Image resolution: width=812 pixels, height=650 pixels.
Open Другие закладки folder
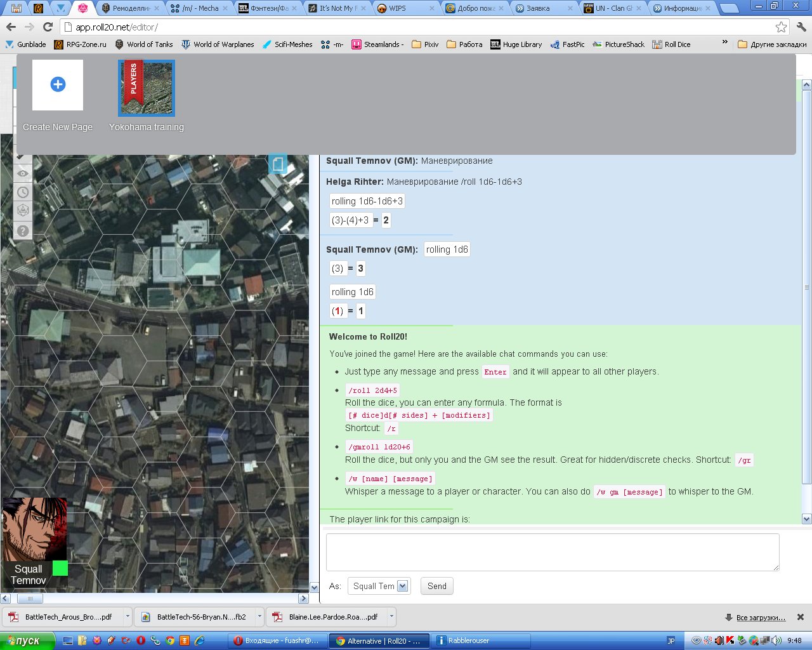(772, 44)
